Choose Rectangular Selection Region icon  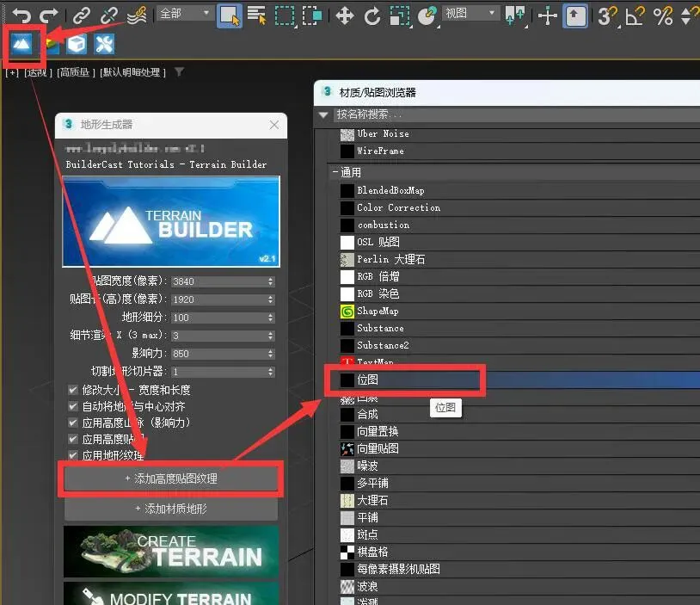[x=285, y=15]
